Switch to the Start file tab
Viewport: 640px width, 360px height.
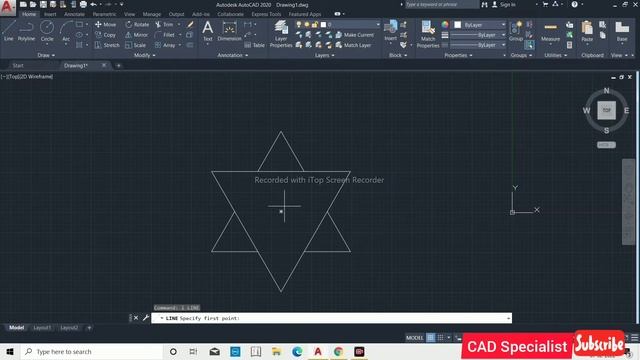[18, 65]
